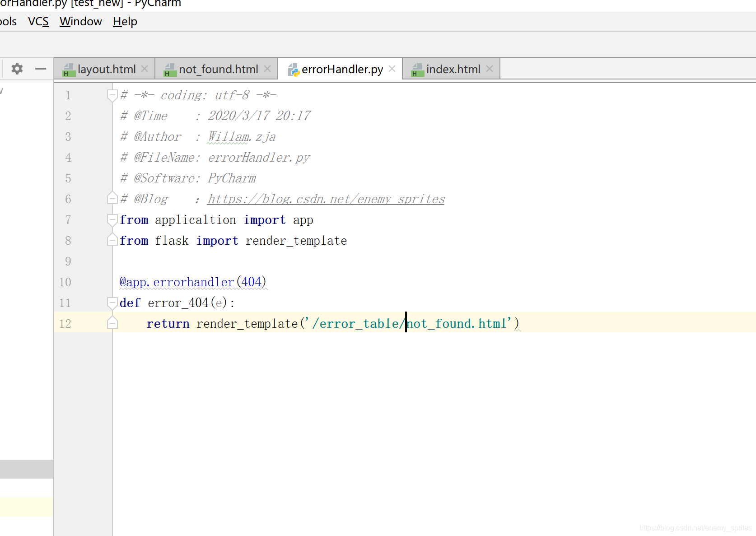
Task: Click 'not_found.html' inside the string on line 12
Action: (x=457, y=324)
